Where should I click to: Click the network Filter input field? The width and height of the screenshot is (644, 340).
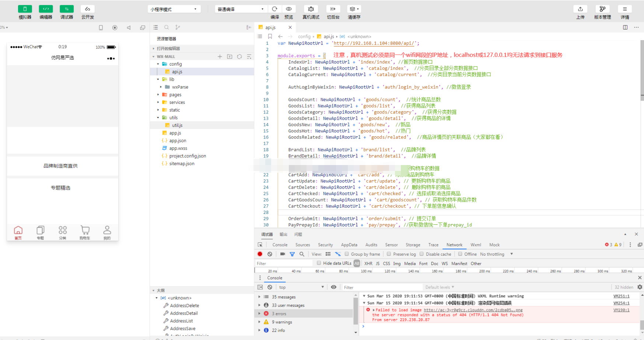point(284,264)
